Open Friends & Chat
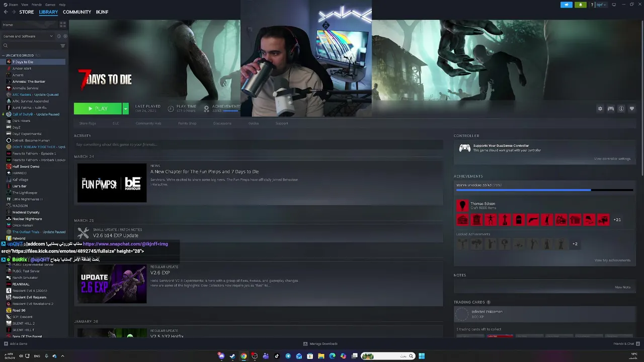 pyautogui.click(x=626, y=344)
